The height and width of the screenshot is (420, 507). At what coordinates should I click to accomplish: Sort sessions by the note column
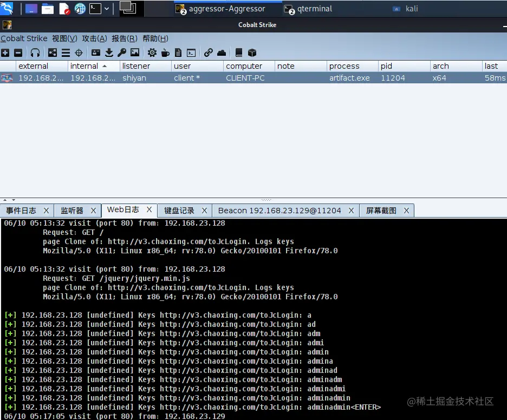[x=301, y=66]
